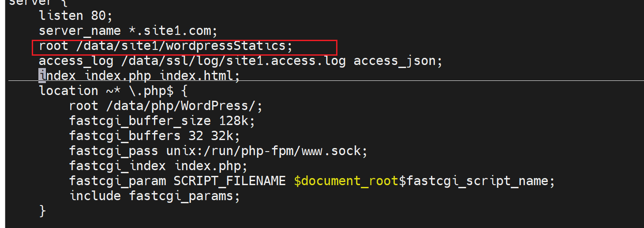This screenshot has width=644, height=228.
Task: Click the access_log directive keyword
Action: (76, 61)
